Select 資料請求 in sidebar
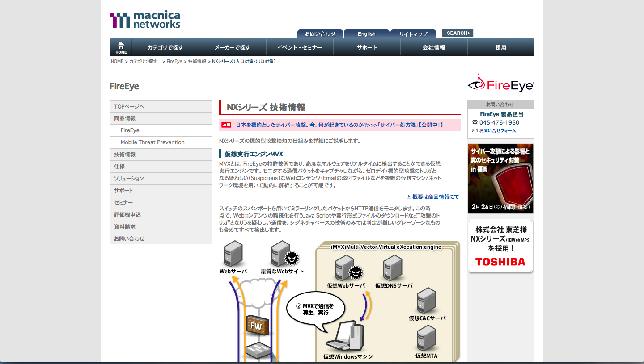Viewport: 644px width, 364px height. point(161,227)
